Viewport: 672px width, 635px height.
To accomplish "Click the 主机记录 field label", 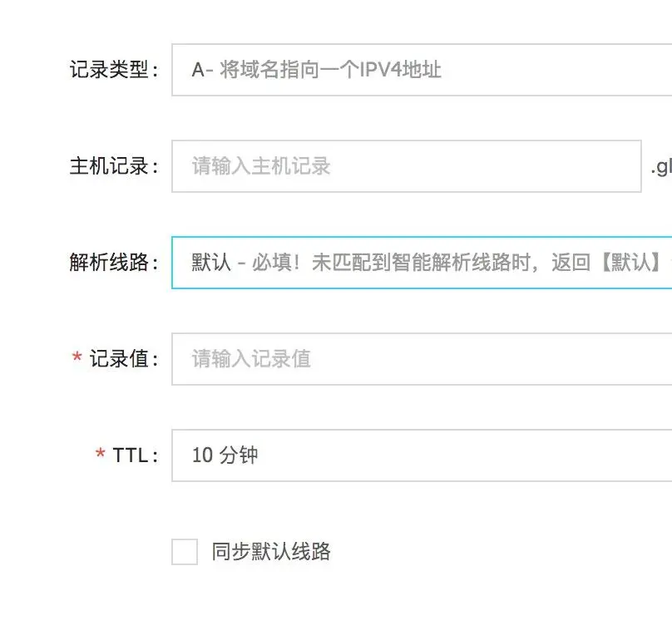I will (x=113, y=166).
